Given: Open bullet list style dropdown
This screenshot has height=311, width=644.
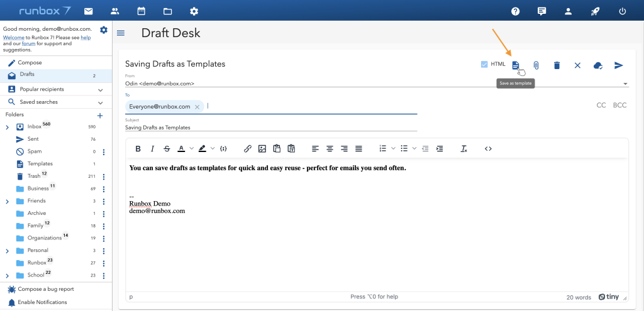Looking at the screenshot, I should [414, 149].
